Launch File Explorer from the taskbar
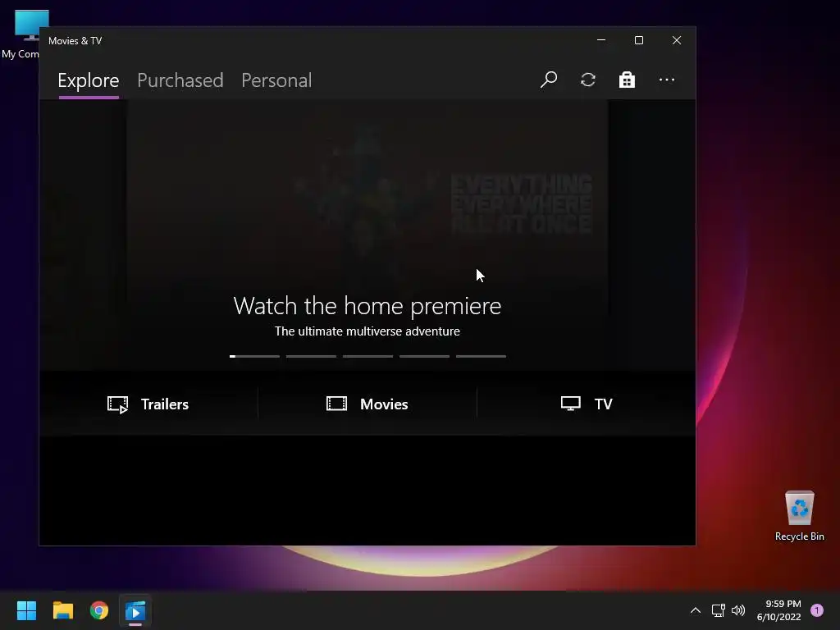 click(62, 610)
